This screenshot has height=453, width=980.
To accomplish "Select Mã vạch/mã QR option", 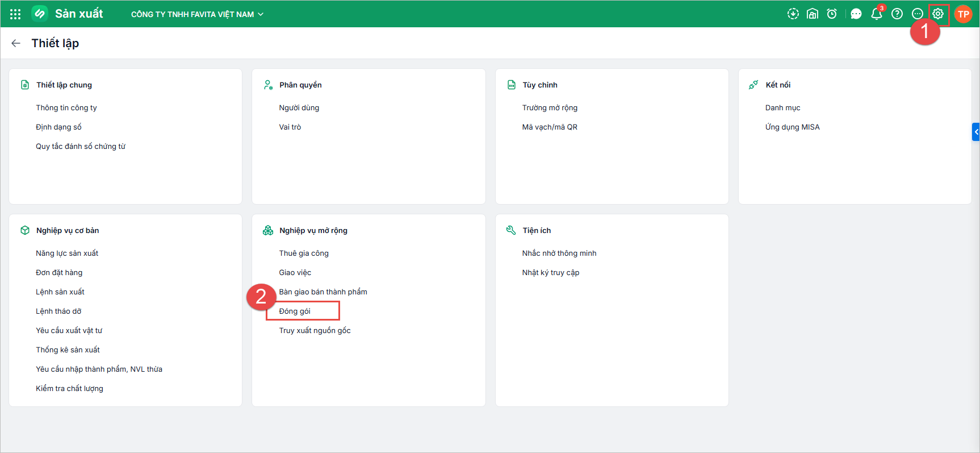I will click(x=550, y=127).
